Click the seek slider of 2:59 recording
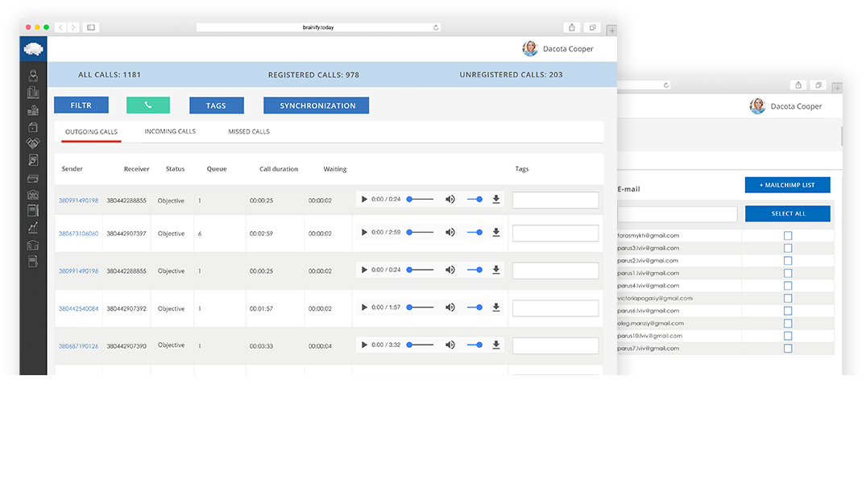This screenshot has height=504, width=866. [x=421, y=233]
